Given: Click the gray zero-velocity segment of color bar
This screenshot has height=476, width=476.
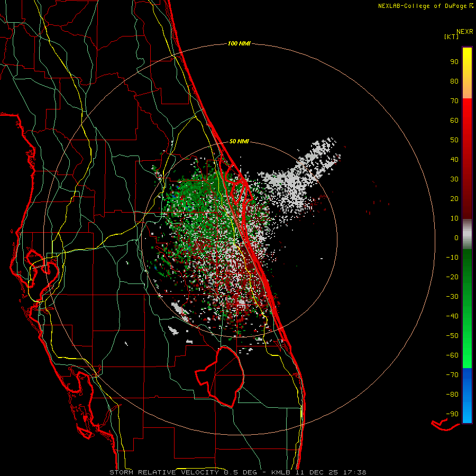Looking at the screenshot, I should click(467, 234).
